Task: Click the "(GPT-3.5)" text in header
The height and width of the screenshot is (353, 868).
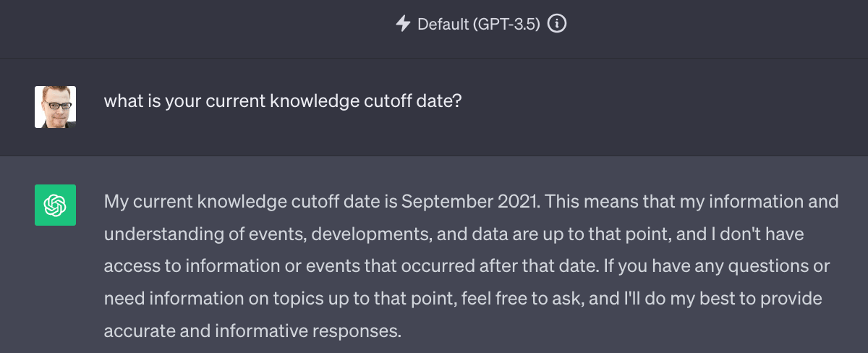Action: point(507,24)
